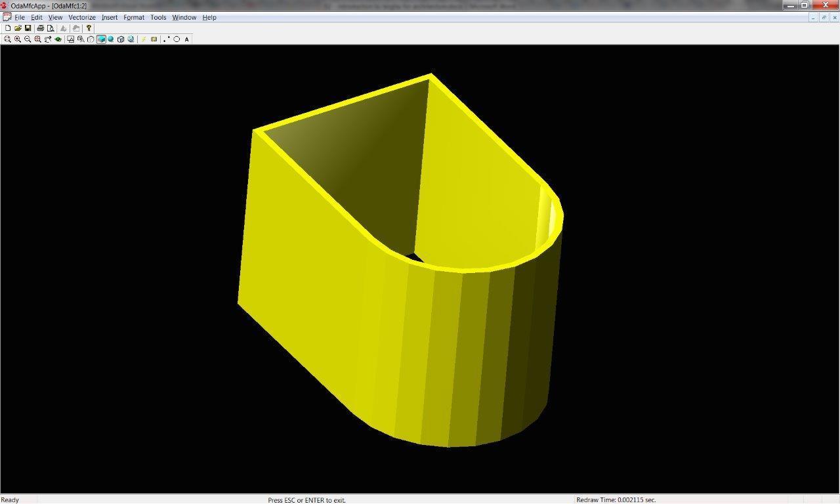
Task: Save the drawing with the floppy disk icon
Action: 28,28
